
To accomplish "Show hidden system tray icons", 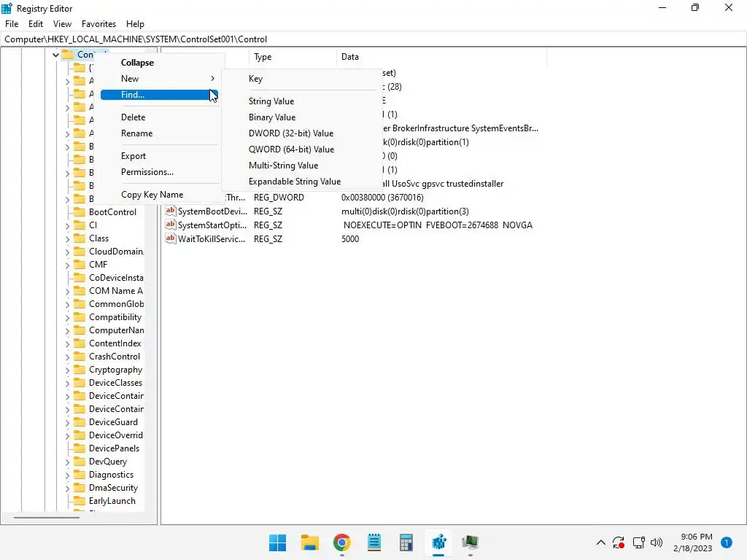I will (x=601, y=542).
